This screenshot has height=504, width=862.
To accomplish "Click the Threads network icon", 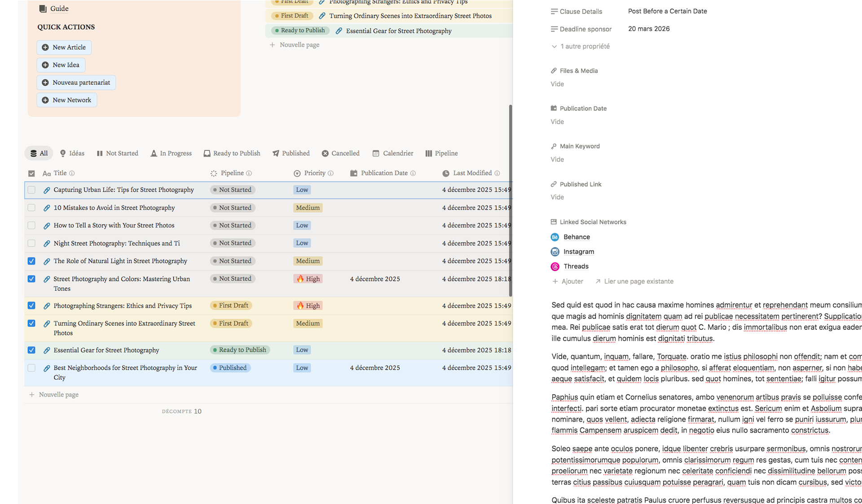I will (x=555, y=267).
